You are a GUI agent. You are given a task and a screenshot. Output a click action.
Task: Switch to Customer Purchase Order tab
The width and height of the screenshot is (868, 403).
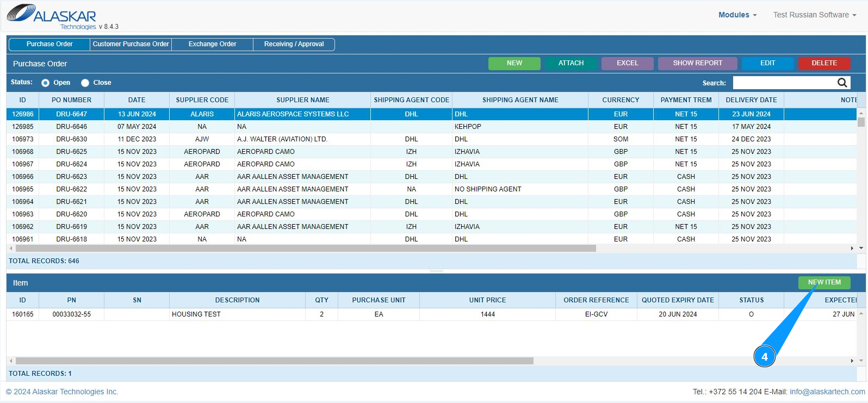point(131,44)
